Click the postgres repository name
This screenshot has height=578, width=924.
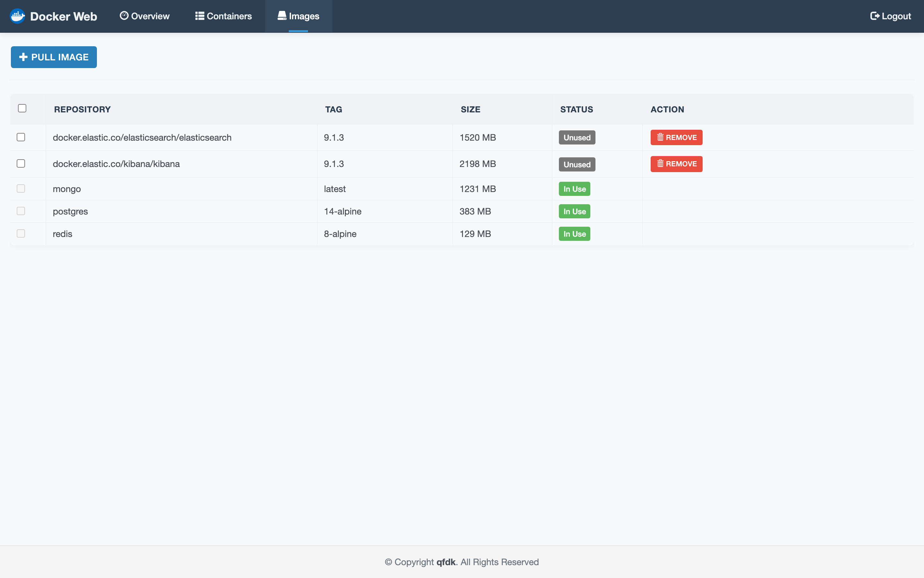point(70,211)
